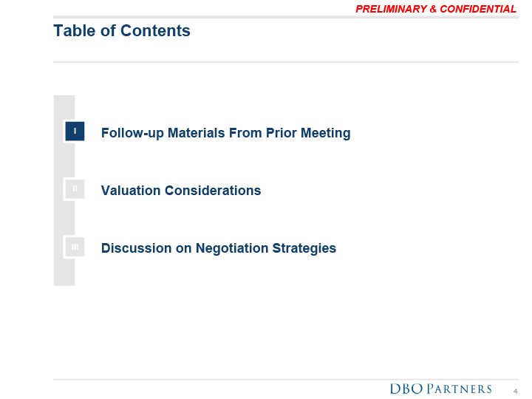Screen dimensions: 532x399
Task: Click the Table of Contents heading
Action: [122, 31]
